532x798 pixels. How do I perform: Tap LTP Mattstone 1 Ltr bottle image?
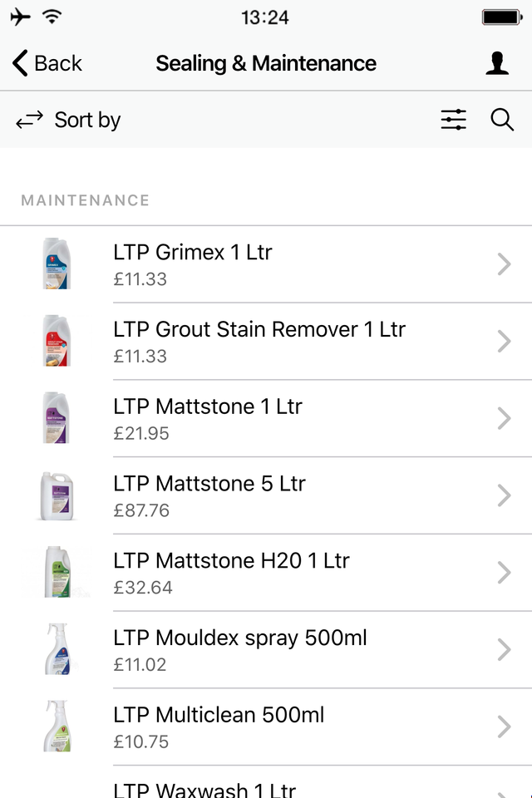pyautogui.click(x=57, y=418)
